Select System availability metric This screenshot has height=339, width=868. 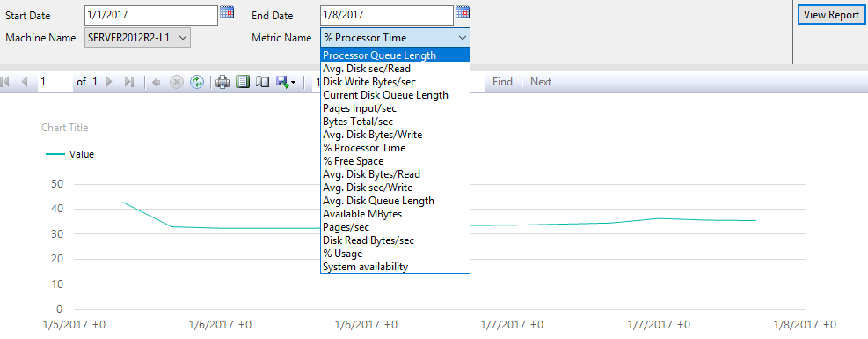(395, 267)
